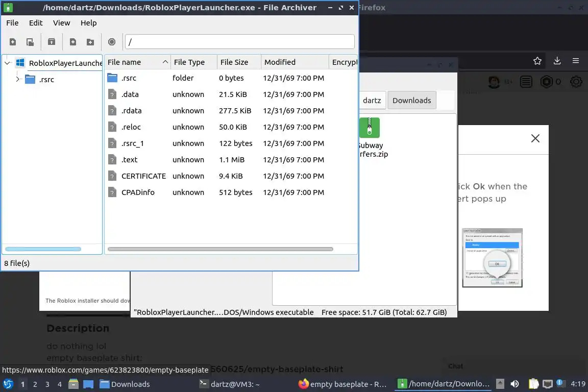Switch to the Downloads taskbar window
The height and width of the screenshot is (392, 588).
125,384
